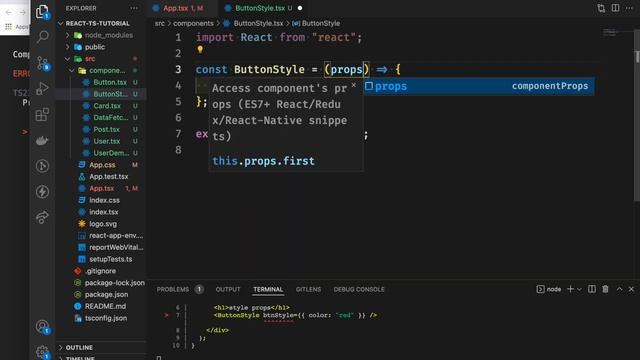
Task: Click the Explorer more actions ellipsis
Action: [134, 8]
